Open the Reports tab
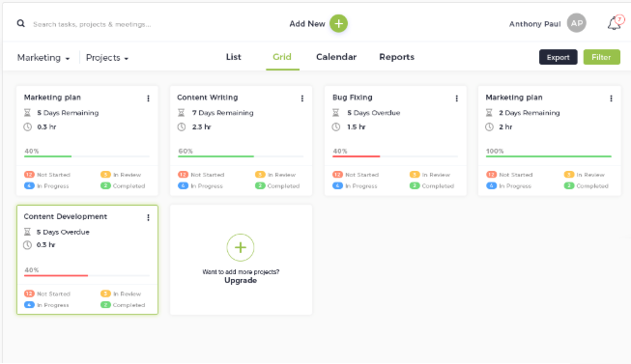Screen dimensions: 631x364 (x=396, y=57)
